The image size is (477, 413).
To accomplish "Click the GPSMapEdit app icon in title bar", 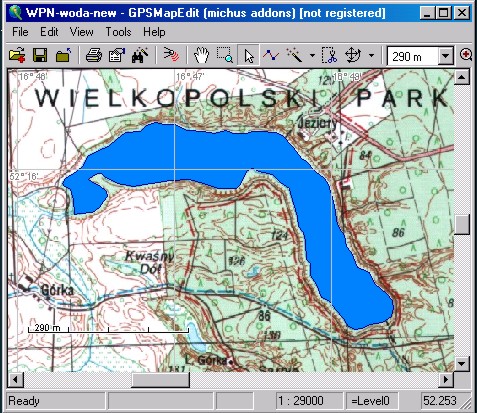I will tap(15, 13).
